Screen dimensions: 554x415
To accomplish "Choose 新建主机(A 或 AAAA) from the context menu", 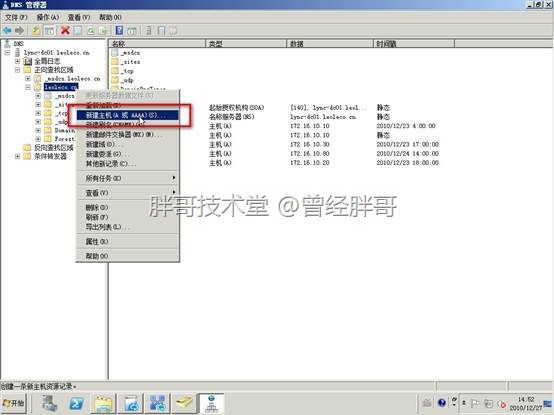I will point(128,115).
